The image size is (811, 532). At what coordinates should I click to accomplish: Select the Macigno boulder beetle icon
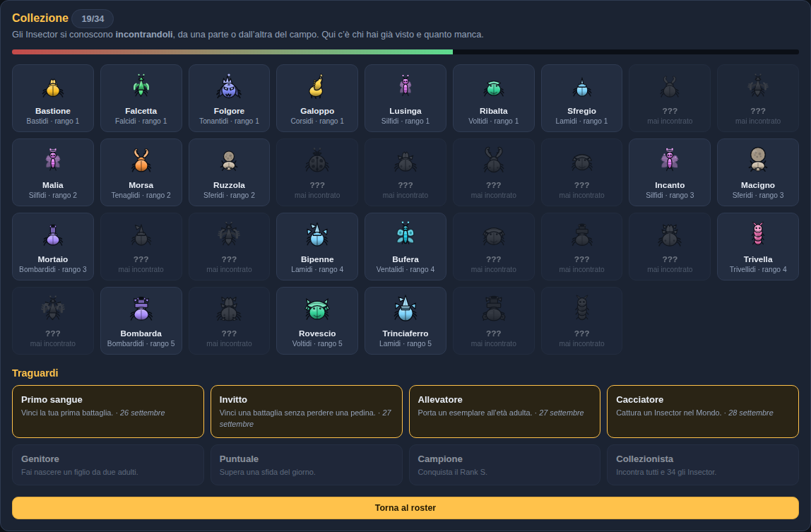click(x=758, y=160)
